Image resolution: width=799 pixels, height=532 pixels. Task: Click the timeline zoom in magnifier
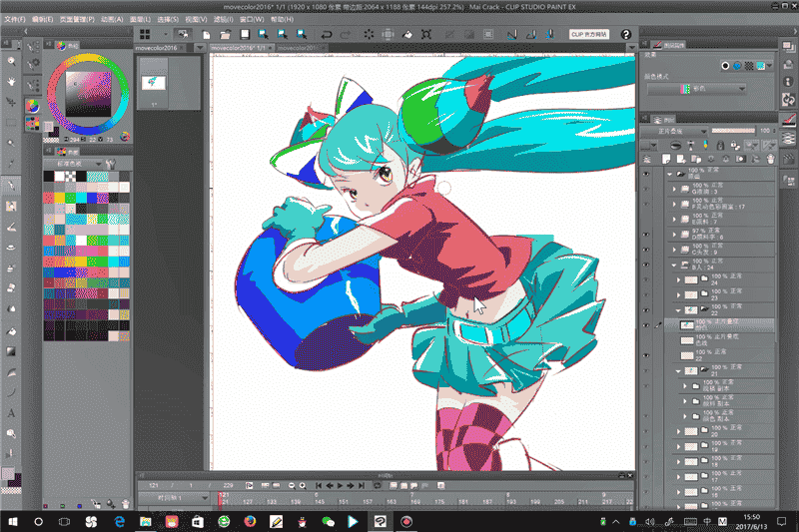303,486
